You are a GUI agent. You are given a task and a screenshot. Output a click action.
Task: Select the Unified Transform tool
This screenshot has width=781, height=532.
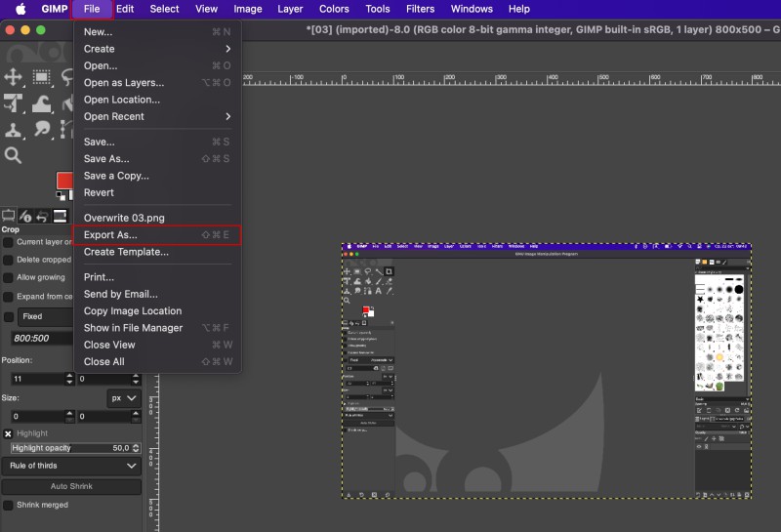point(13,103)
